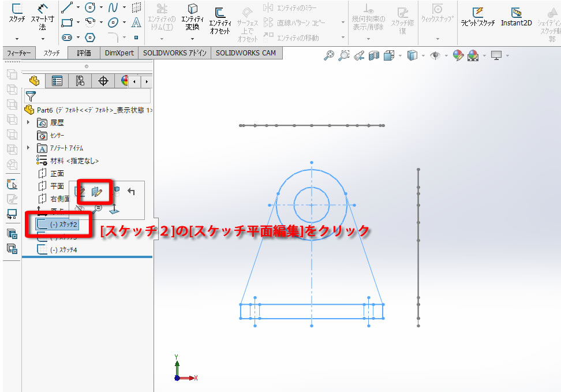Select the Circle sketch tool
The image size is (561, 392).
[90, 7]
